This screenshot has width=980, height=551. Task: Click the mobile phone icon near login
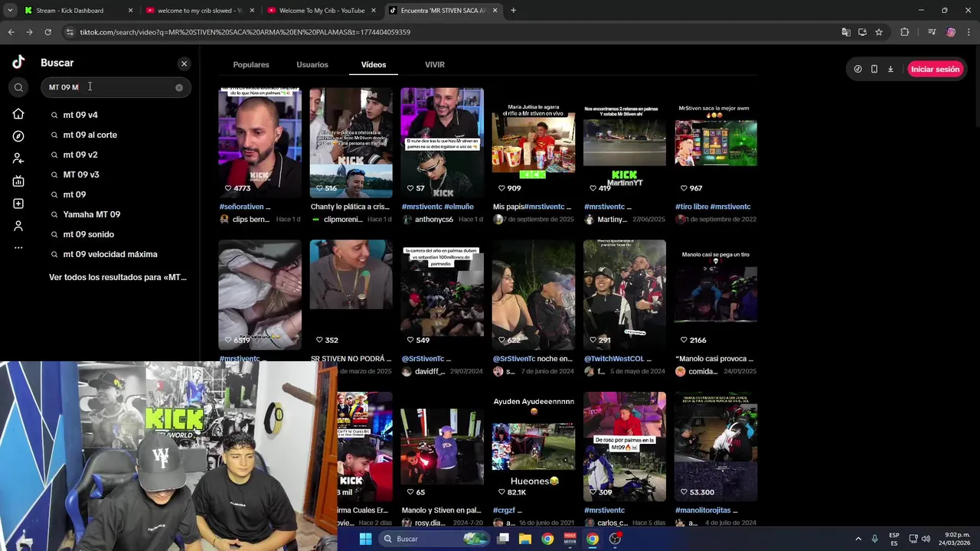click(874, 69)
